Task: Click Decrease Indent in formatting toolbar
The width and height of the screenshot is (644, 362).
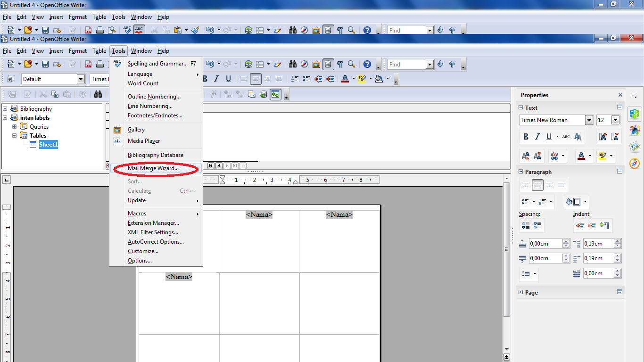Action: pos(318,79)
